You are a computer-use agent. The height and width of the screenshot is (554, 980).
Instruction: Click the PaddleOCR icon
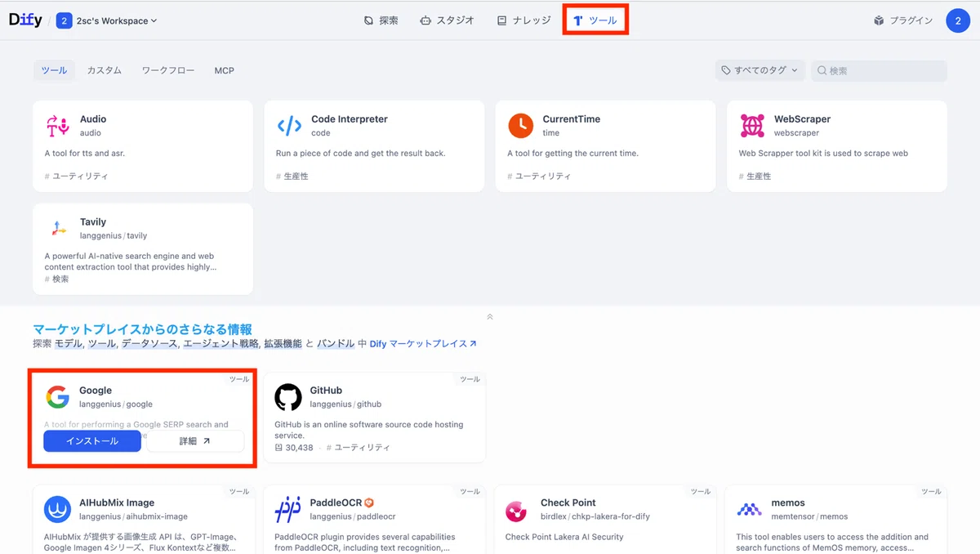click(288, 510)
